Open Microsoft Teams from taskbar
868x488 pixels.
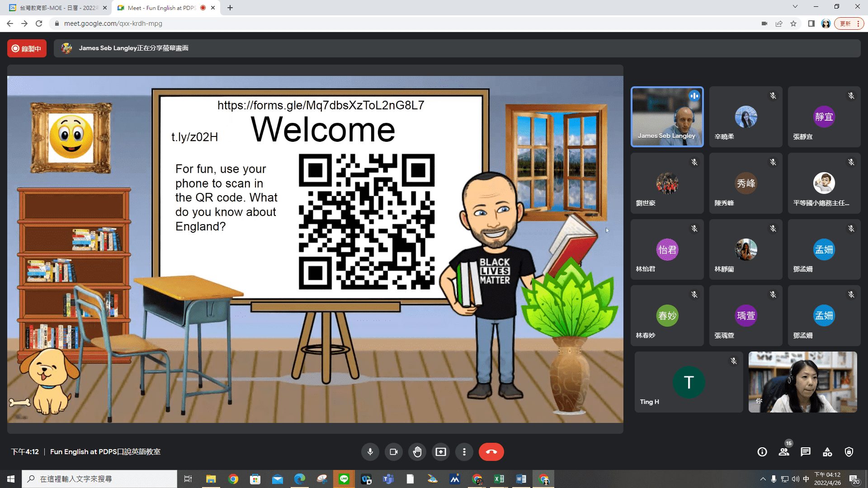click(388, 479)
